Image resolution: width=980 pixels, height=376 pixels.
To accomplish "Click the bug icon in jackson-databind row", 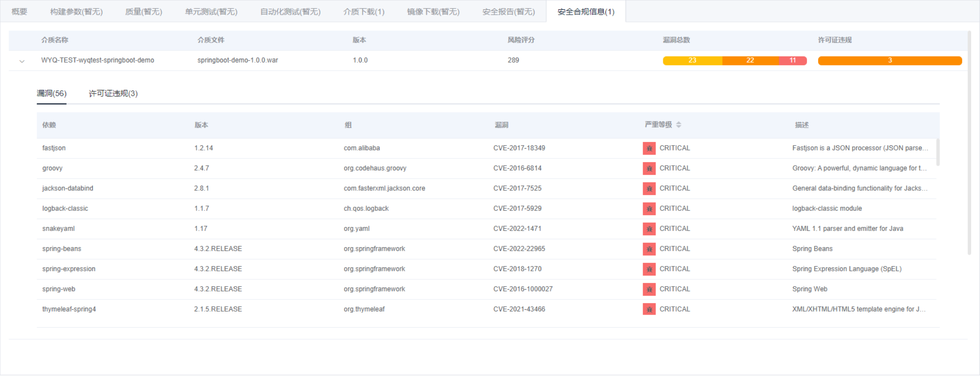I will [x=649, y=188].
